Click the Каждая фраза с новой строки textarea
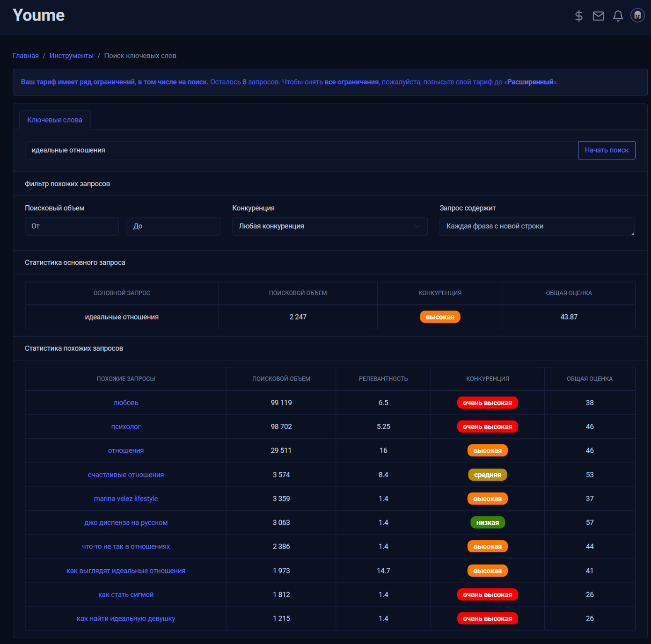Screen dimensions: 651x644 pyautogui.click(x=537, y=226)
